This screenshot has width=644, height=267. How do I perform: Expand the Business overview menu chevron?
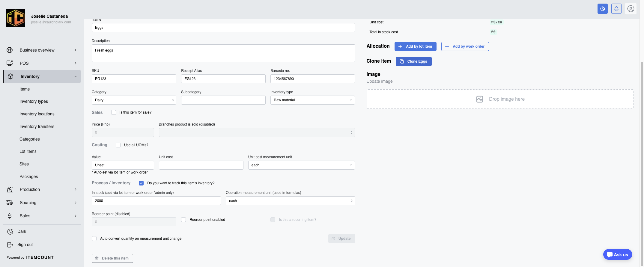[76, 50]
